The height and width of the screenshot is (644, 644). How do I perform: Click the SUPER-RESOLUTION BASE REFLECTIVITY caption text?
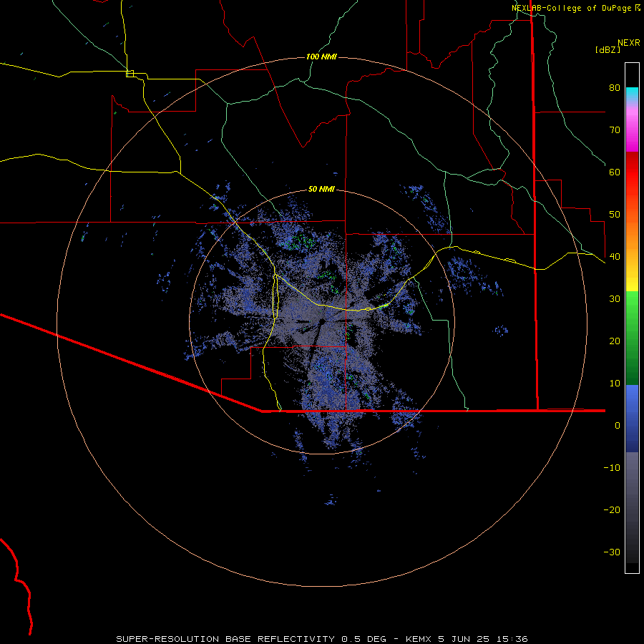pos(225,639)
